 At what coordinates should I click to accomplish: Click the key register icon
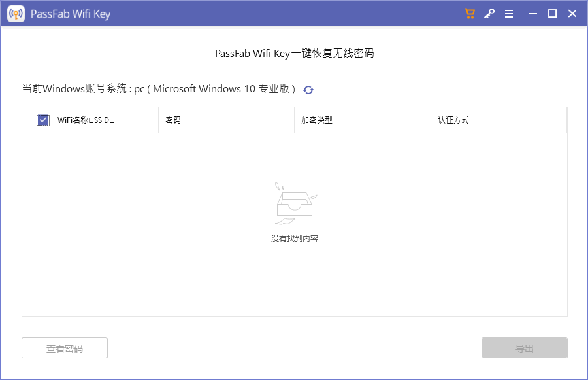(489, 14)
